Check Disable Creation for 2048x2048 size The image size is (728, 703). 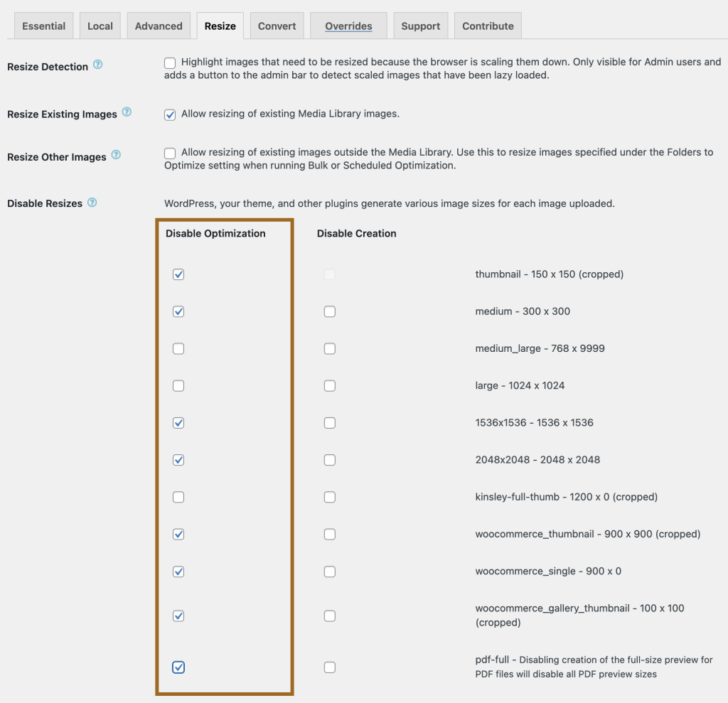click(329, 460)
